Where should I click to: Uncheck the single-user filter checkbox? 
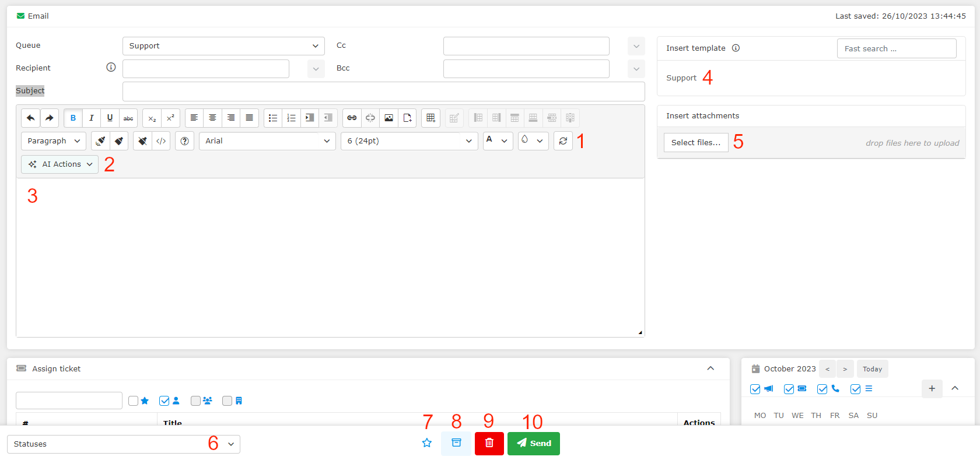(x=164, y=401)
